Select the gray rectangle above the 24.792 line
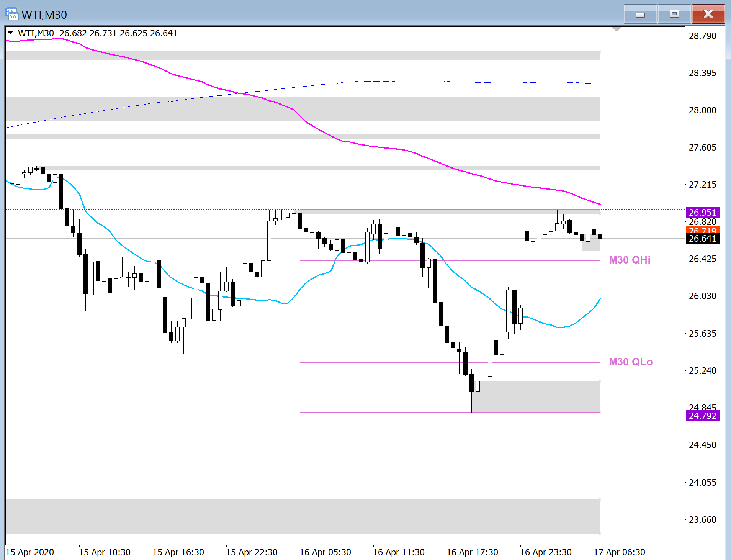The height and width of the screenshot is (560, 731). (x=536, y=396)
